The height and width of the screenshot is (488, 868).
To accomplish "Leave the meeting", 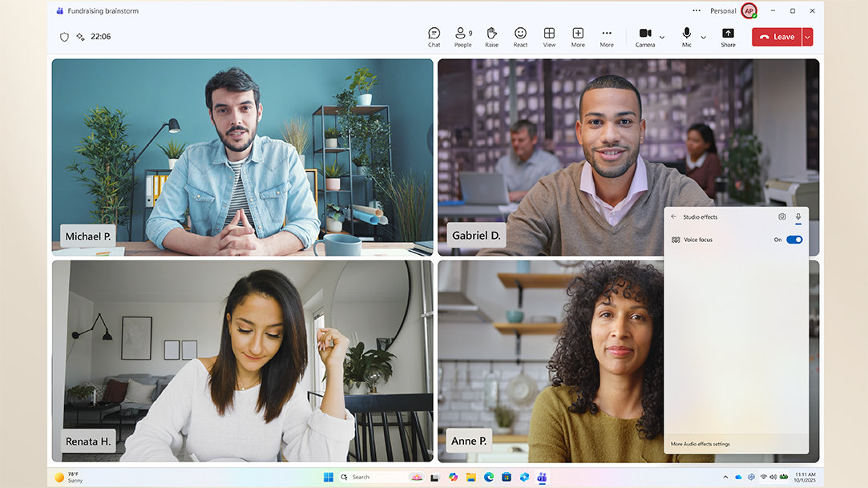I will (x=776, y=36).
